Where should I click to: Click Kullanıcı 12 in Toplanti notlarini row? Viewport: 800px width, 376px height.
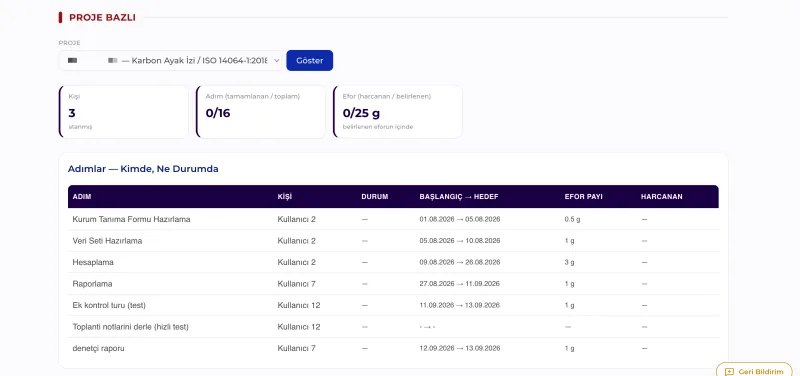click(298, 327)
